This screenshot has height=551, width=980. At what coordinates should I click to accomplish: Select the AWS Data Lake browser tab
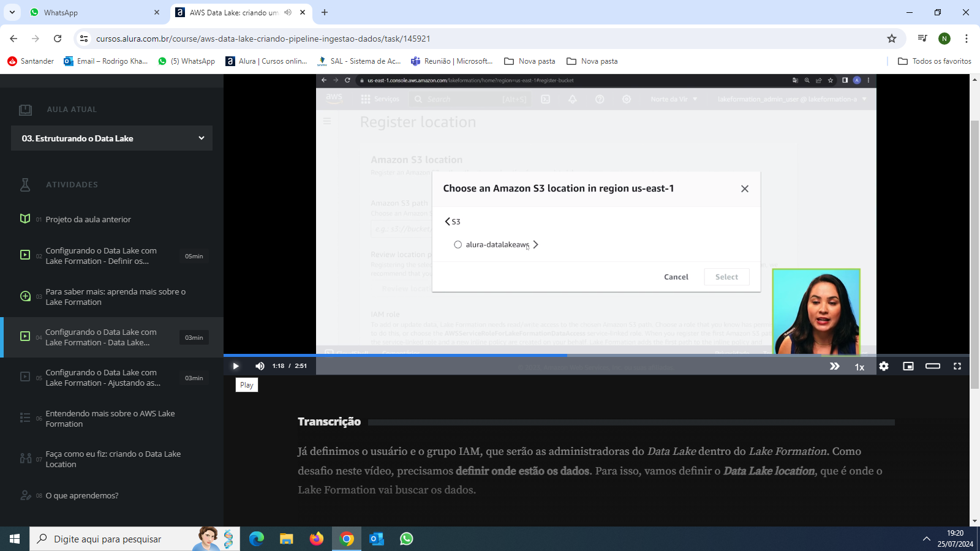(233, 12)
